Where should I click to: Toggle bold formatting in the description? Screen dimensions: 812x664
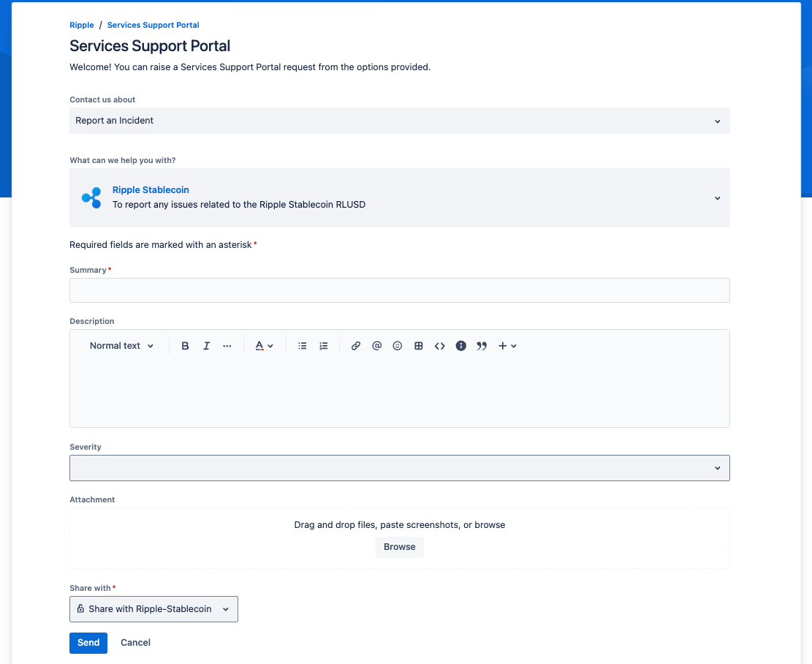coord(185,346)
